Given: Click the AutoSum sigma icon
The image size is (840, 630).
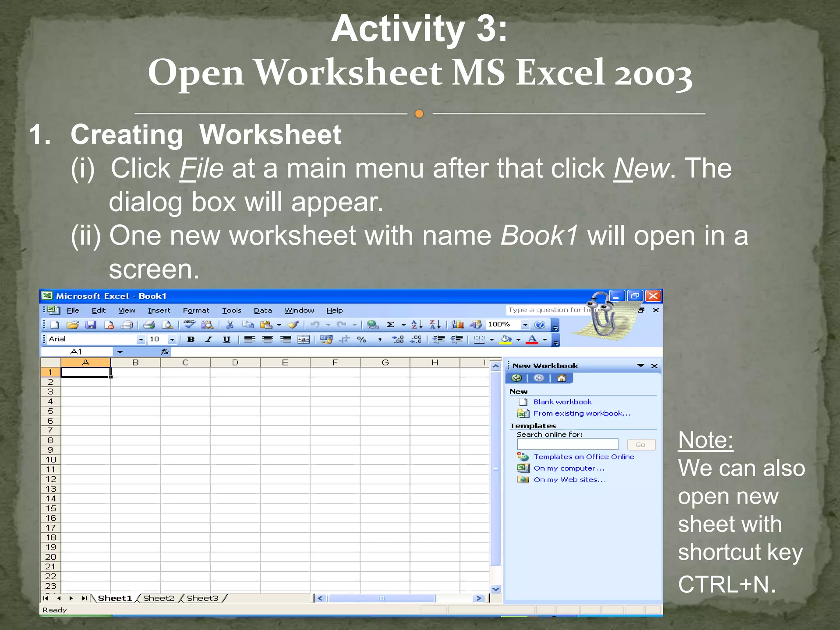Looking at the screenshot, I should (391, 325).
